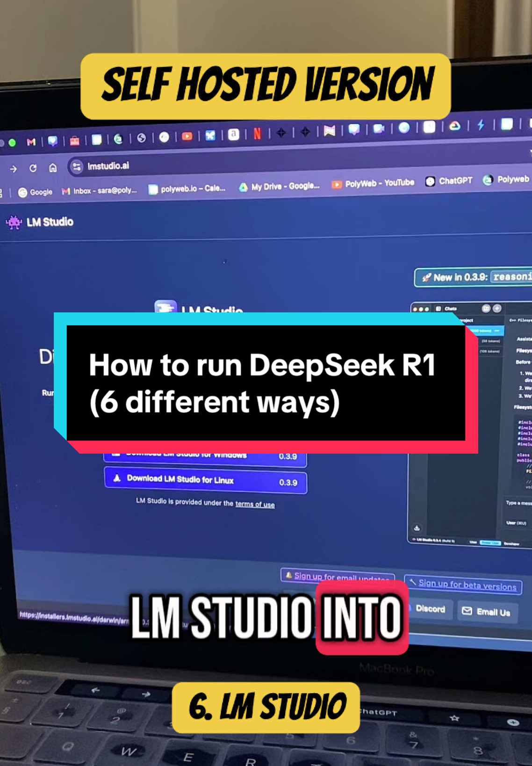Open the ChatGPT bookmark
The image size is (532, 766).
449,181
